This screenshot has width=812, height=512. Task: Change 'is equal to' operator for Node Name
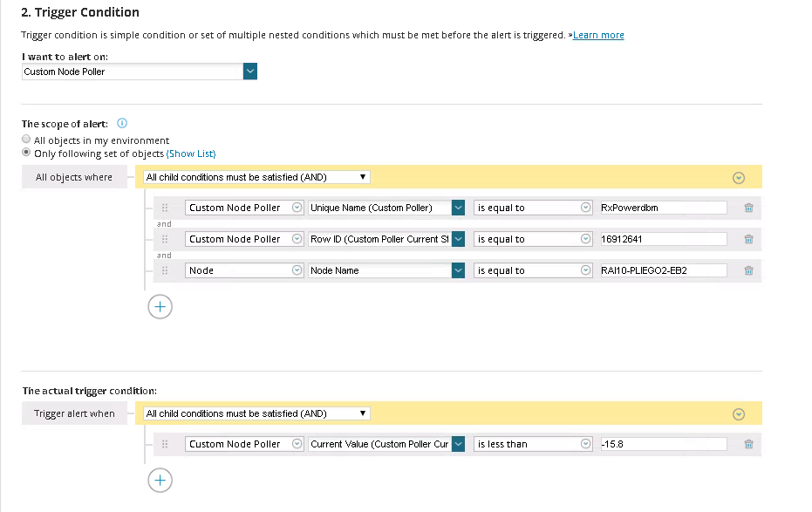coord(533,270)
